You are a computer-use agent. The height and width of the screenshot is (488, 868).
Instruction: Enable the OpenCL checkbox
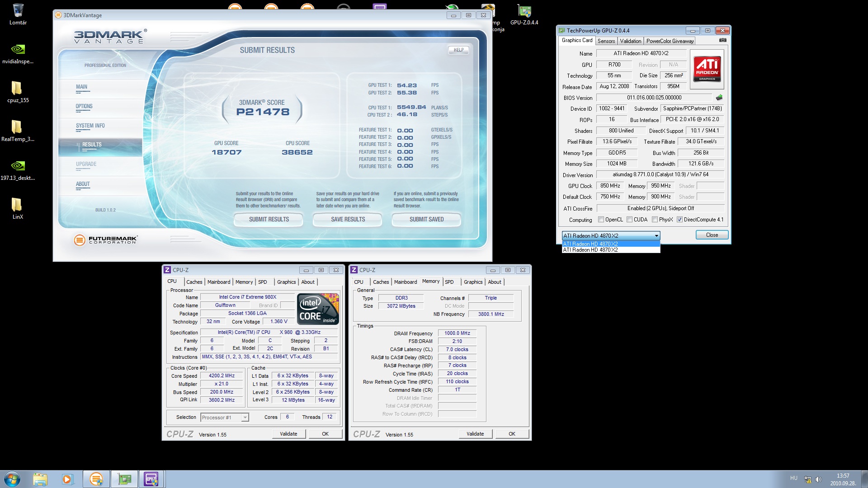[x=601, y=220]
